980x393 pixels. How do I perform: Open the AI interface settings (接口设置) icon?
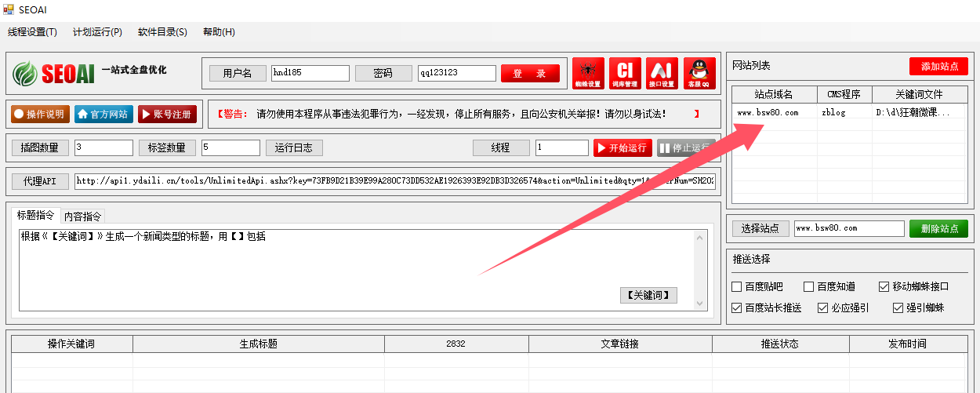(x=662, y=74)
